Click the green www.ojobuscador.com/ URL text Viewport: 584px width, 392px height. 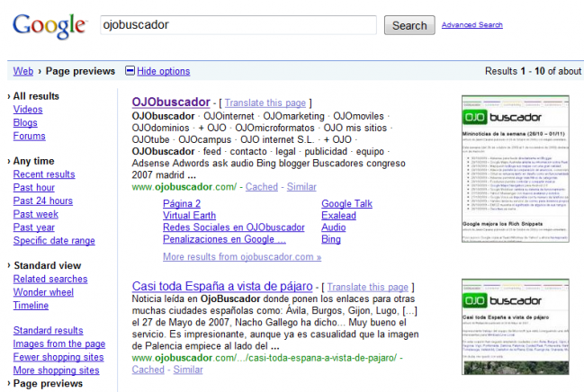click(x=184, y=186)
